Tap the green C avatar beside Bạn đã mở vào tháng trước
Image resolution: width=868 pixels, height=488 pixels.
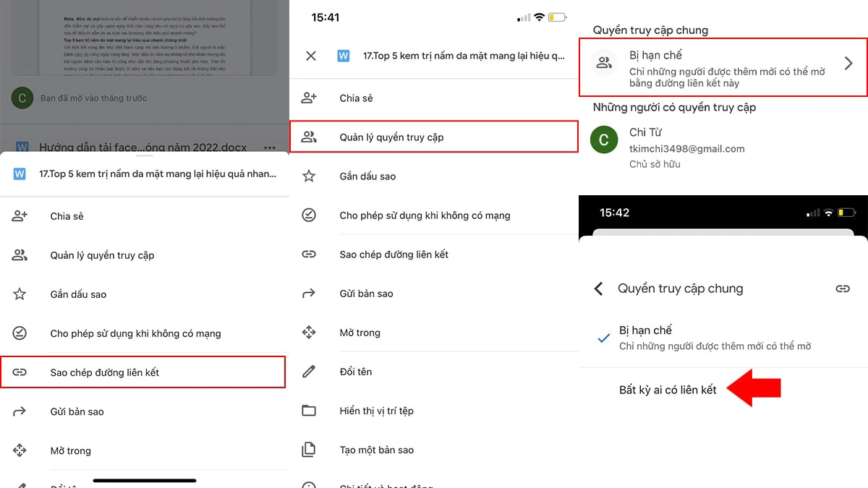pos(22,98)
